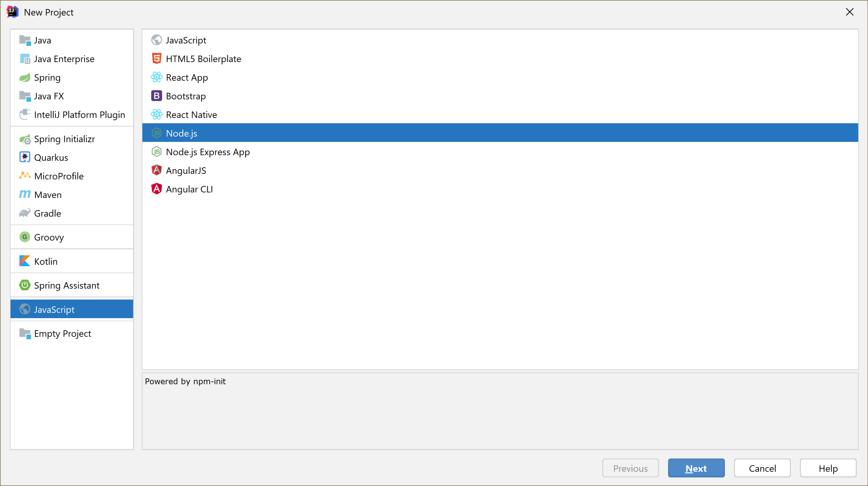Select JavaScript category in sidebar
This screenshot has width=868, height=486.
tap(72, 309)
